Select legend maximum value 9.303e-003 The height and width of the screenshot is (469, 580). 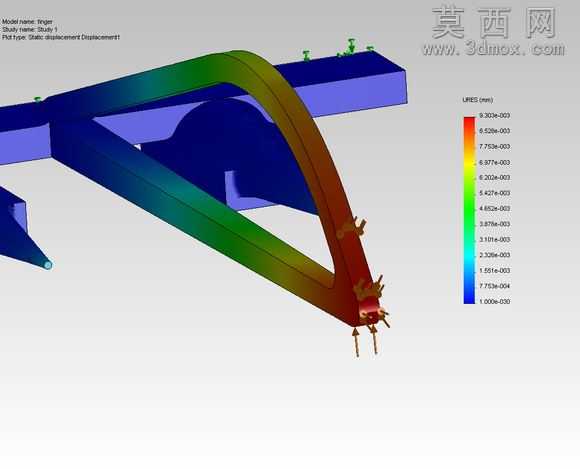pos(495,115)
